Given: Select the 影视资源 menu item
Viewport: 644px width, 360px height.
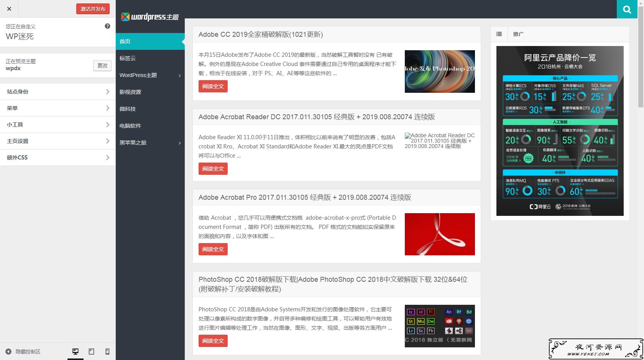Looking at the screenshot, I should pyautogui.click(x=150, y=92).
